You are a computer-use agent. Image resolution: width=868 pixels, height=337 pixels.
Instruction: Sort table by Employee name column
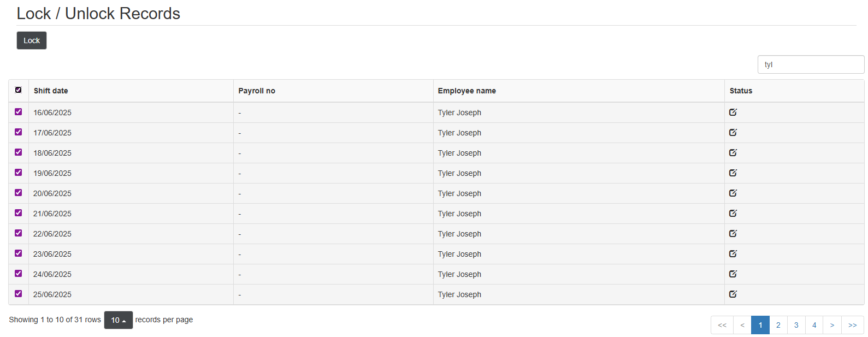click(x=467, y=91)
